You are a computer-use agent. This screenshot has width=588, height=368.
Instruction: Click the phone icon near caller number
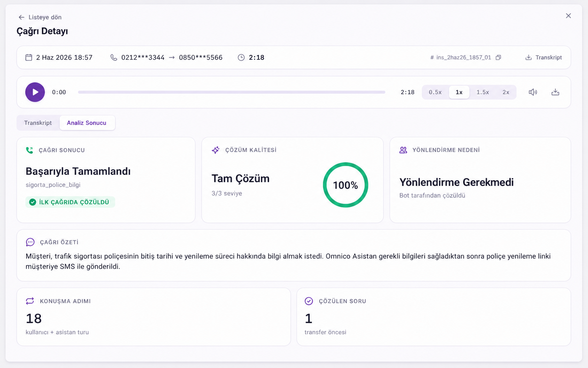coord(114,57)
